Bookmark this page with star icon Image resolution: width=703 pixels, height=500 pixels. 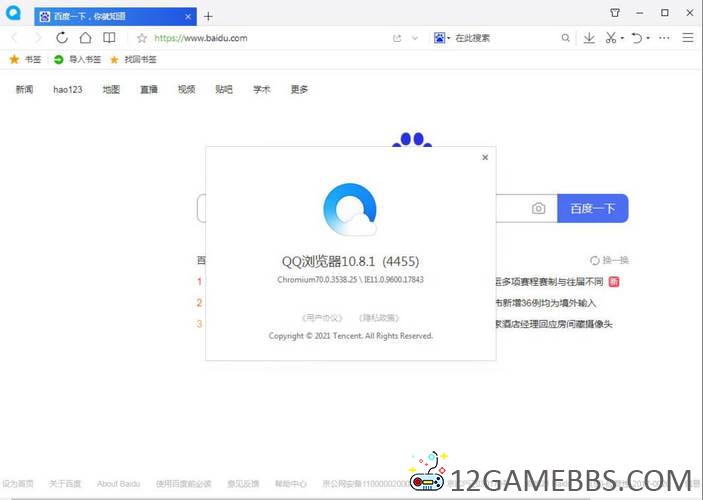[142, 38]
